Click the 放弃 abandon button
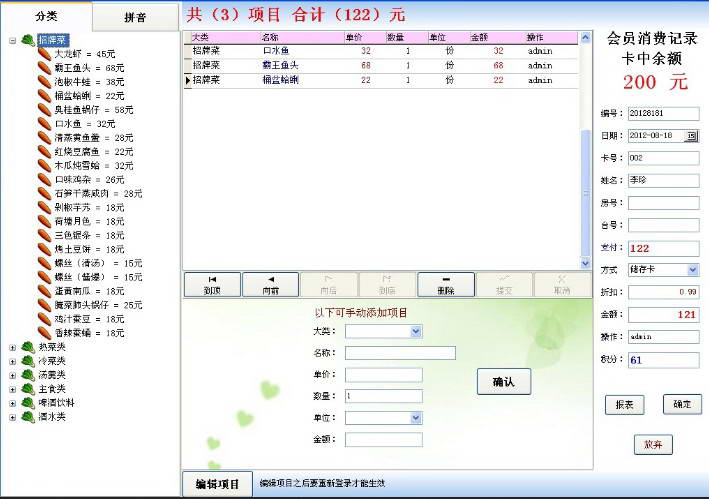This screenshot has height=499, width=709. point(653,444)
